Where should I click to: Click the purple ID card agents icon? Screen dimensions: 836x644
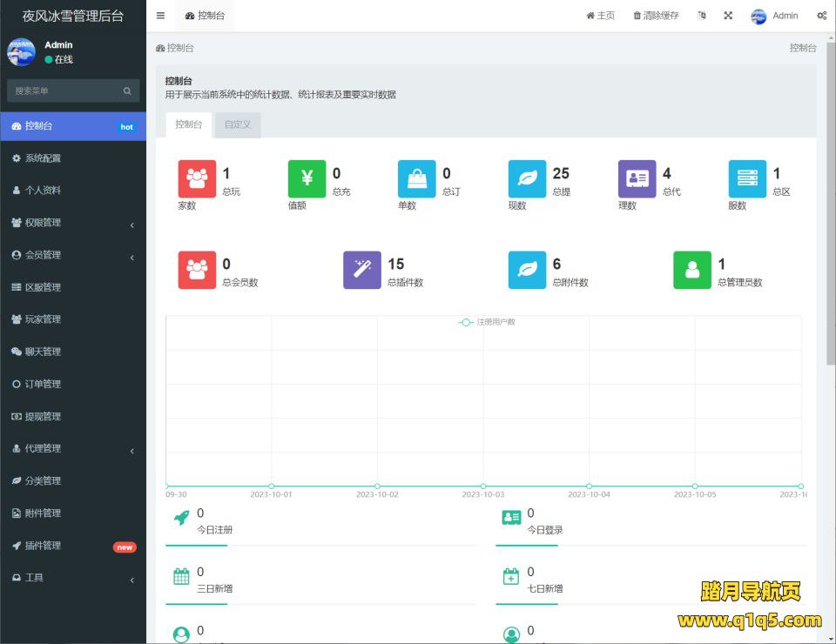click(637, 179)
